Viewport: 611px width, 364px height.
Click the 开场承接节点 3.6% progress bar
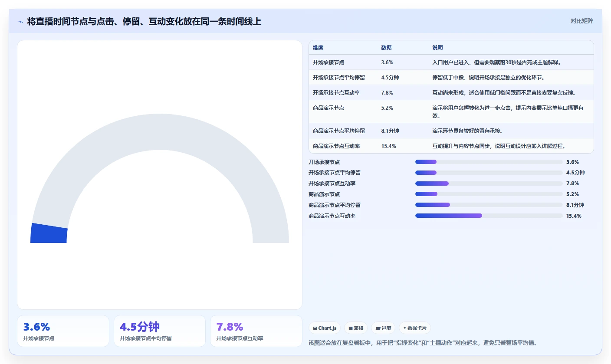pos(489,162)
